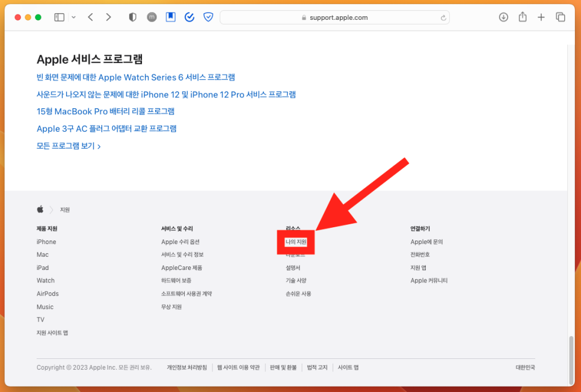
Task: Open Apple 수리 옵션 link
Action: (180, 242)
